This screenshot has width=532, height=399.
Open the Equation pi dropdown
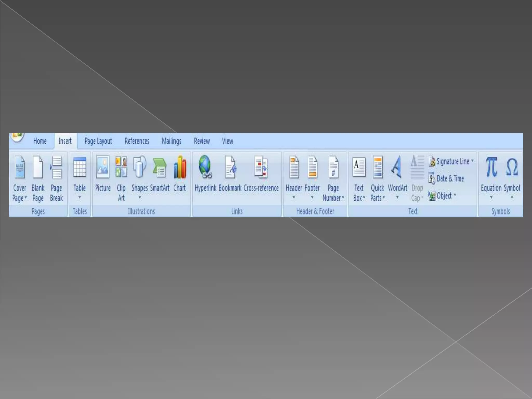[491, 197]
